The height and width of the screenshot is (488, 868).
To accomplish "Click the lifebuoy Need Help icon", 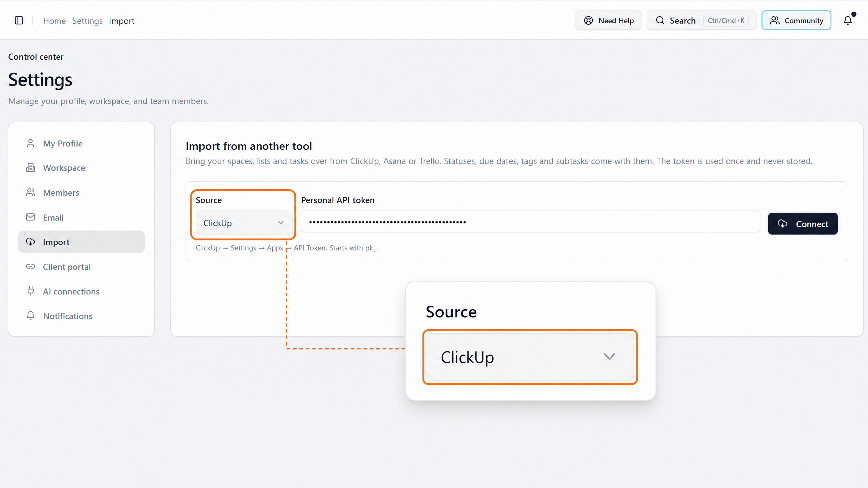I will pos(588,21).
